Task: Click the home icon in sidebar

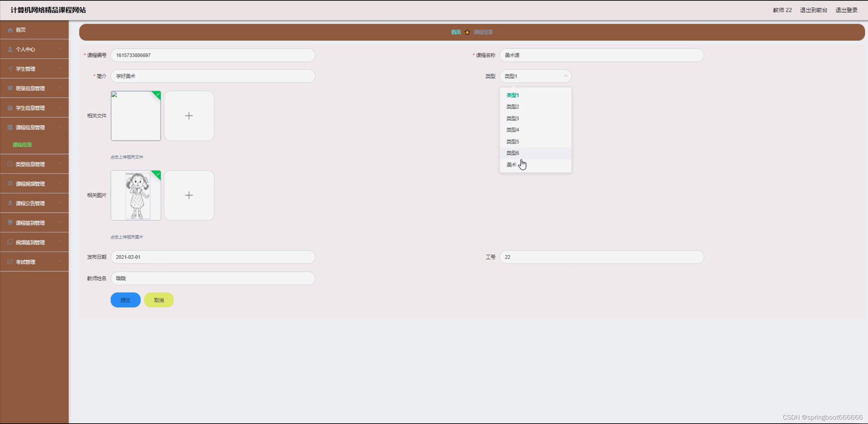Action: pos(10,30)
